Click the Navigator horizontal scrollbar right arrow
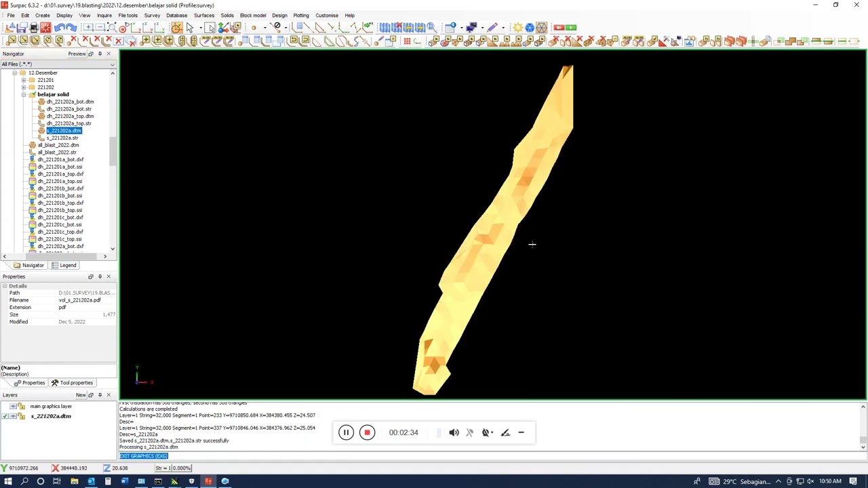Screen dimensions: 868x488 (105, 256)
